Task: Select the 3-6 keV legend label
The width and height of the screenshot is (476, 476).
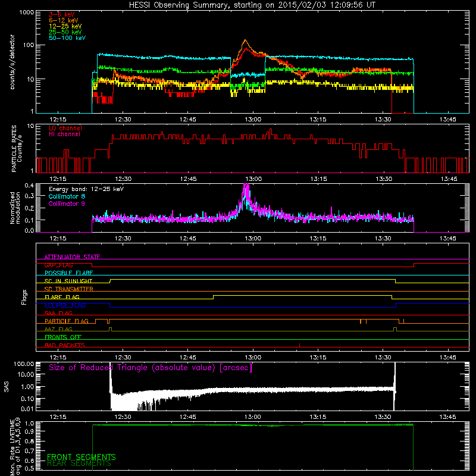Action: tap(62, 14)
